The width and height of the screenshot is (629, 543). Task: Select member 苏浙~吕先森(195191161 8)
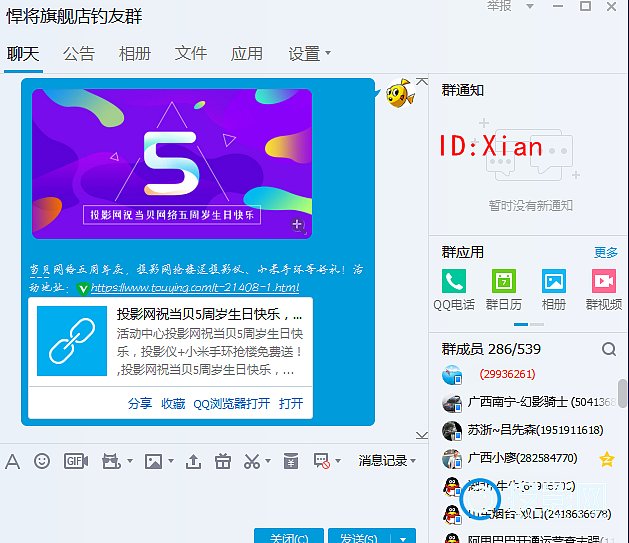point(529,430)
